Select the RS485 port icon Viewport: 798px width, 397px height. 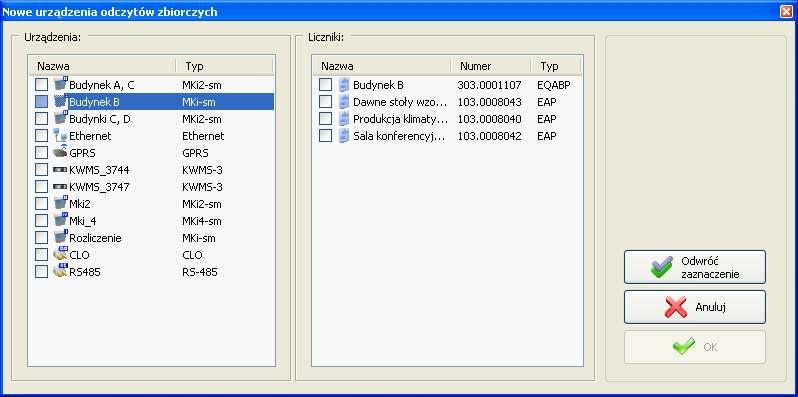pyautogui.click(x=61, y=271)
